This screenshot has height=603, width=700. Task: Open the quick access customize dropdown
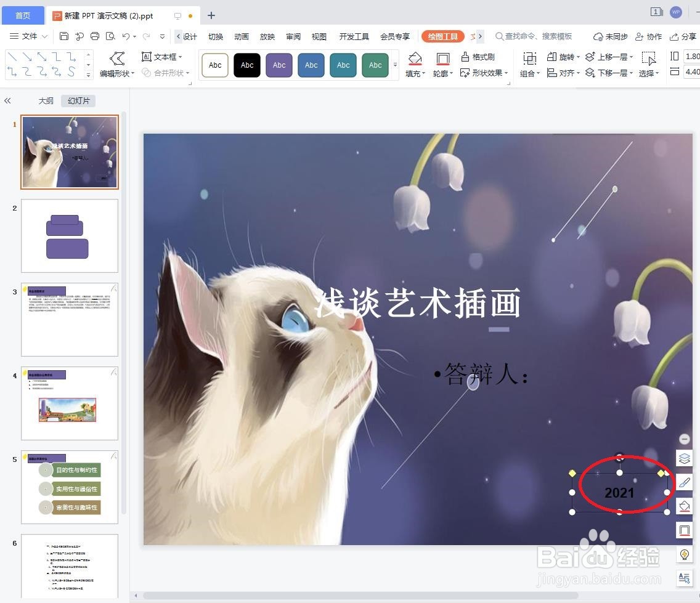coord(162,36)
